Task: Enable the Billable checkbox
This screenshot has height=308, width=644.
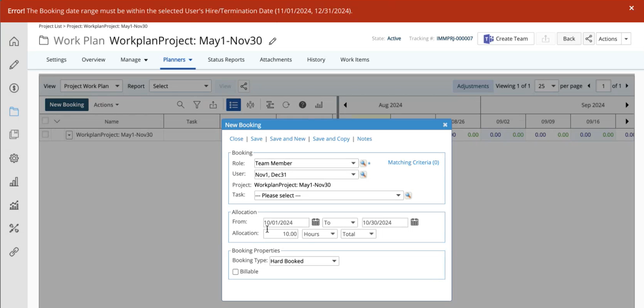Action: [236, 272]
